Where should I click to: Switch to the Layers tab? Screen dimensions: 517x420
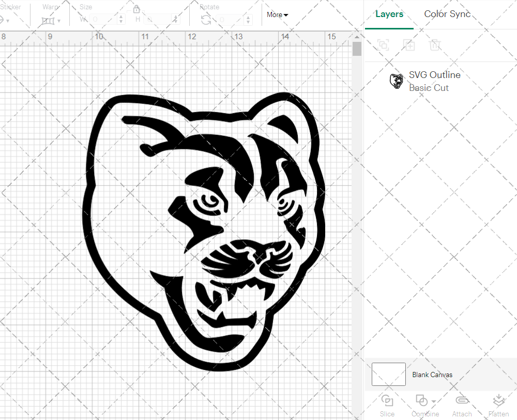coord(389,14)
